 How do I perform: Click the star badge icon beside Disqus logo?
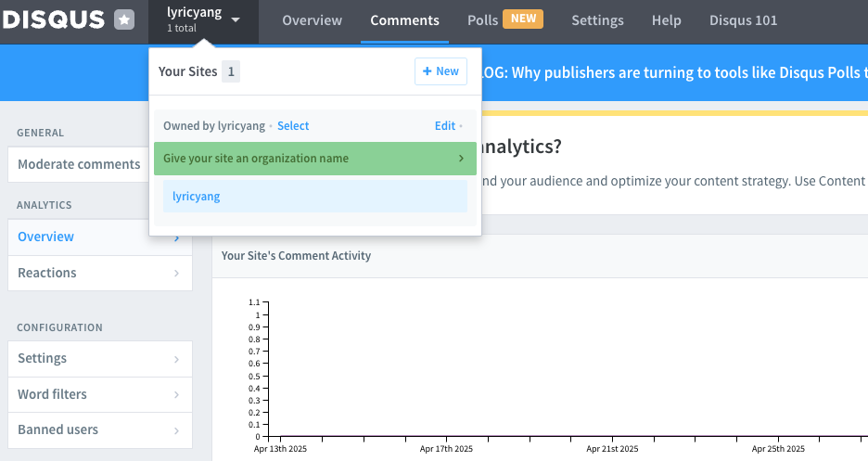click(124, 19)
